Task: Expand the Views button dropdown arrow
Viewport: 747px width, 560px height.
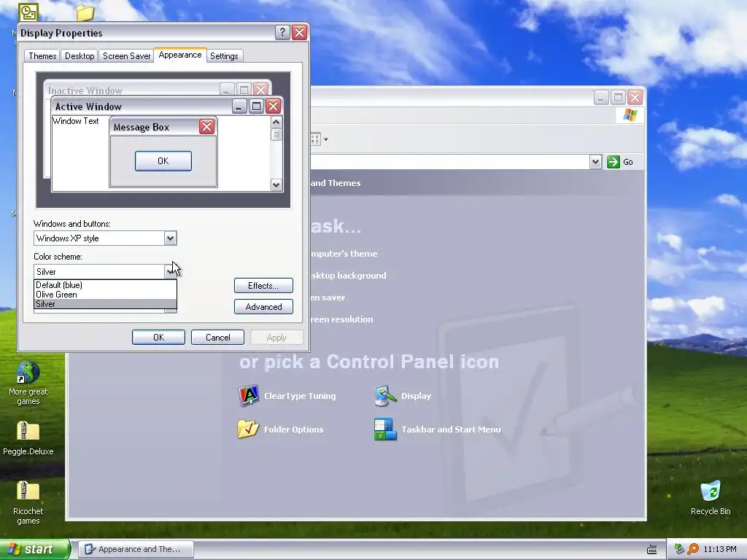Action: (326, 139)
